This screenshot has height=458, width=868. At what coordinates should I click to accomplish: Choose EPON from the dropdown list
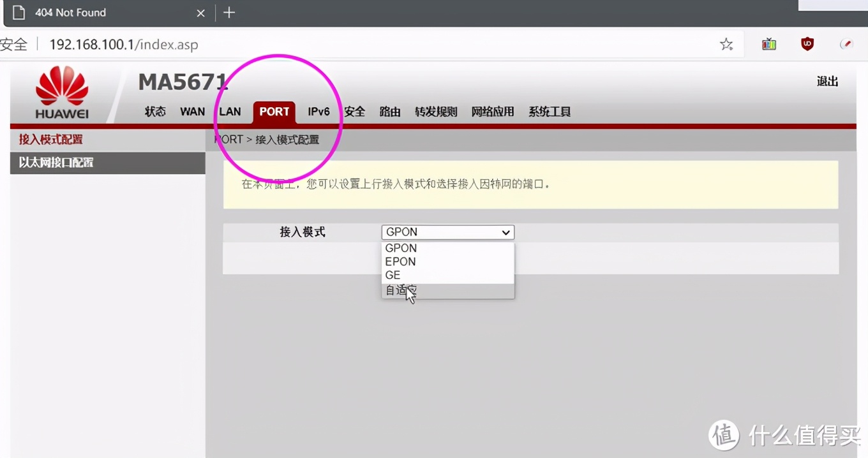(x=448, y=262)
